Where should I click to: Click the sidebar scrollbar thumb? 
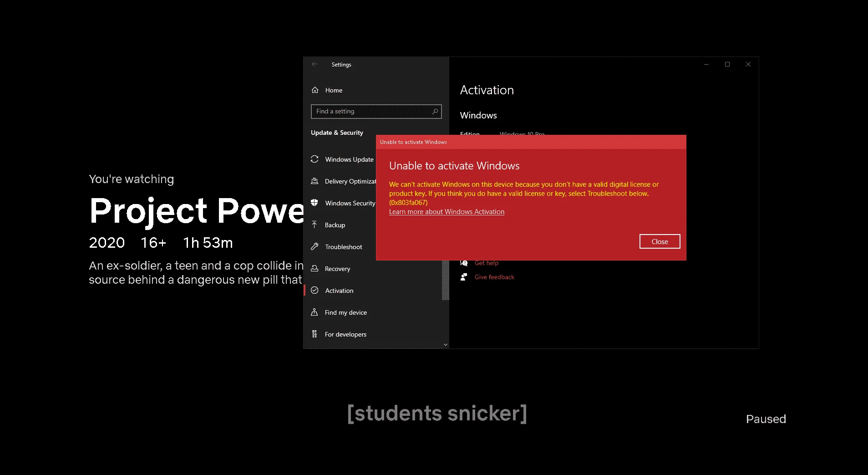click(x=445, y=280)
